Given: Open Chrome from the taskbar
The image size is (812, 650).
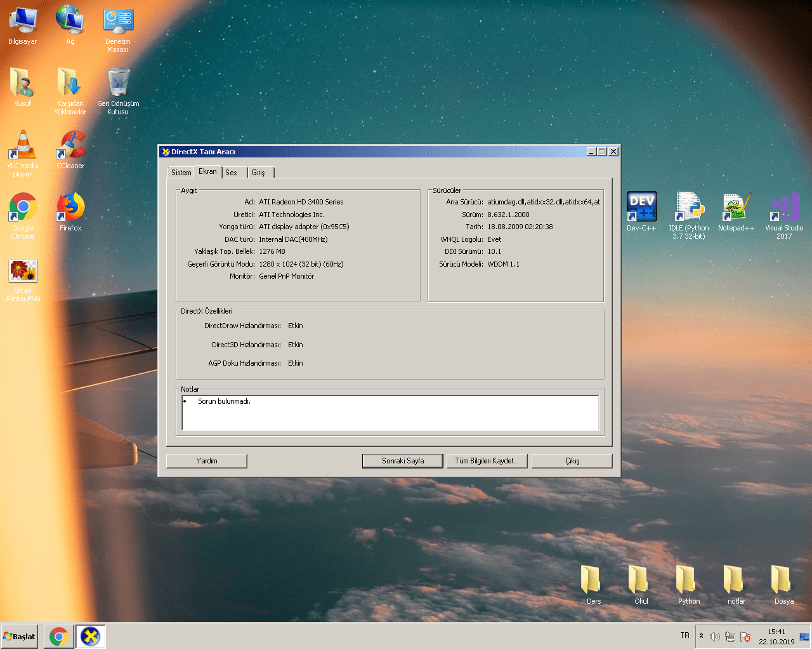Looking at the screenshot, I should click(x=59, y=636).
